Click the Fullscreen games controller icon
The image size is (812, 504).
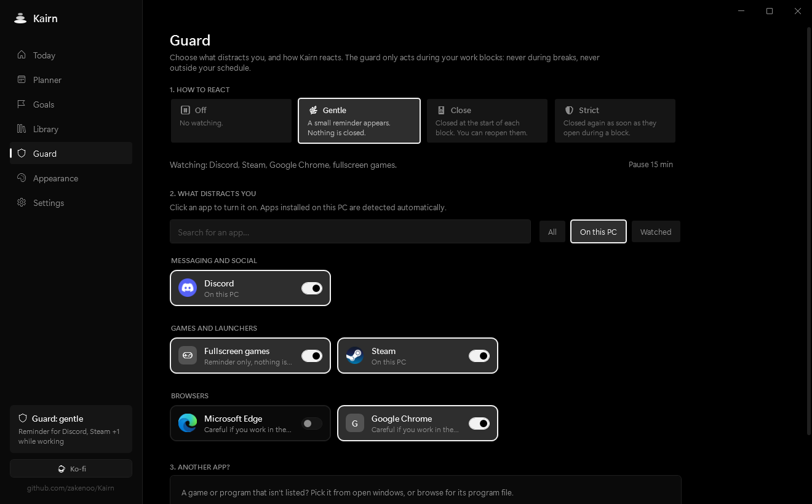pyautogui.click(x=188, y=355)
